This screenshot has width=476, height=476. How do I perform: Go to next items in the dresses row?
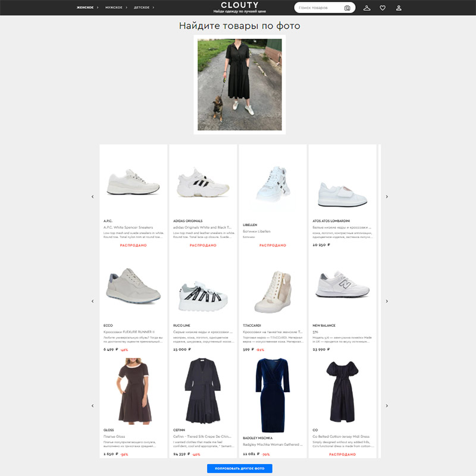(x=387, y=406)
